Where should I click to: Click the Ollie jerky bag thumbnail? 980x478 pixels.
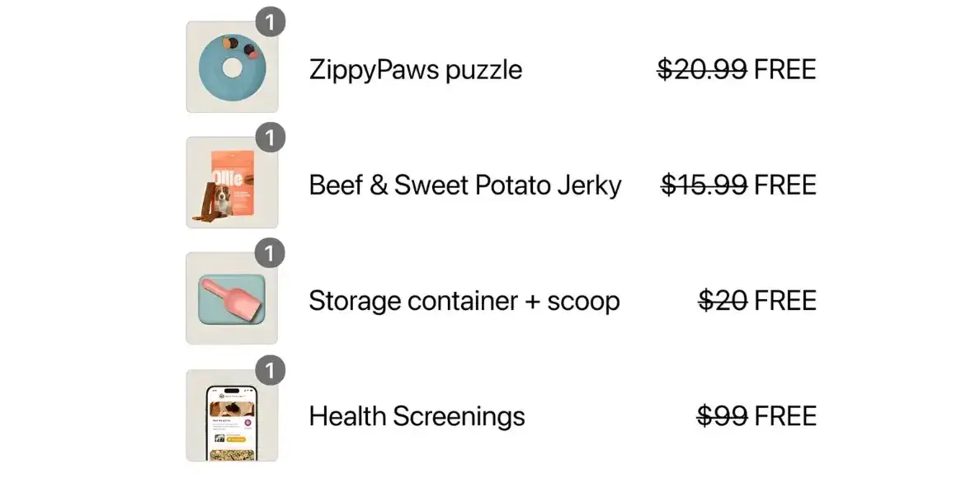[232, 182]
